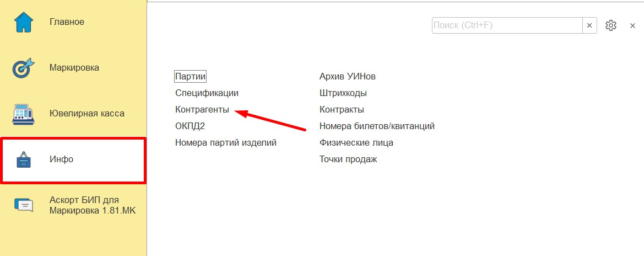Click the target icon for Маркировка

[23, 68]
